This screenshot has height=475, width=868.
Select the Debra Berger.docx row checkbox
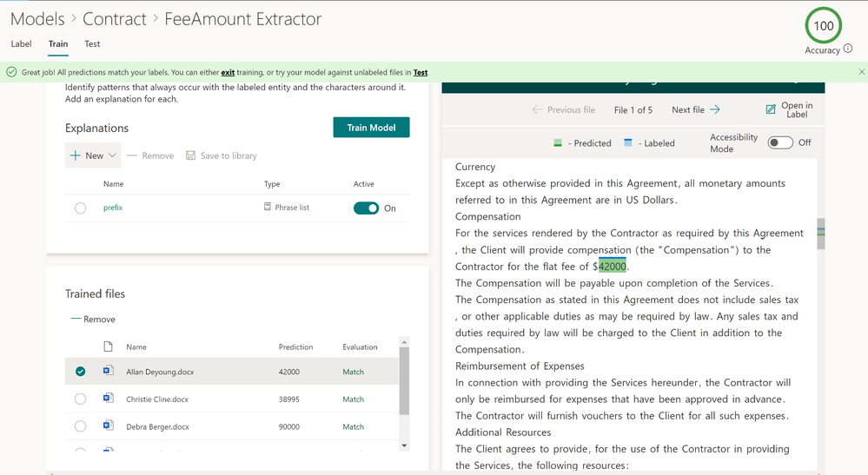coord(80,426)
